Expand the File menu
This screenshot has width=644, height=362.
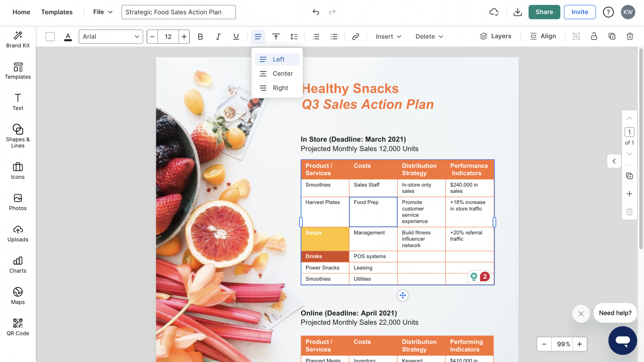tap(103, 12)
